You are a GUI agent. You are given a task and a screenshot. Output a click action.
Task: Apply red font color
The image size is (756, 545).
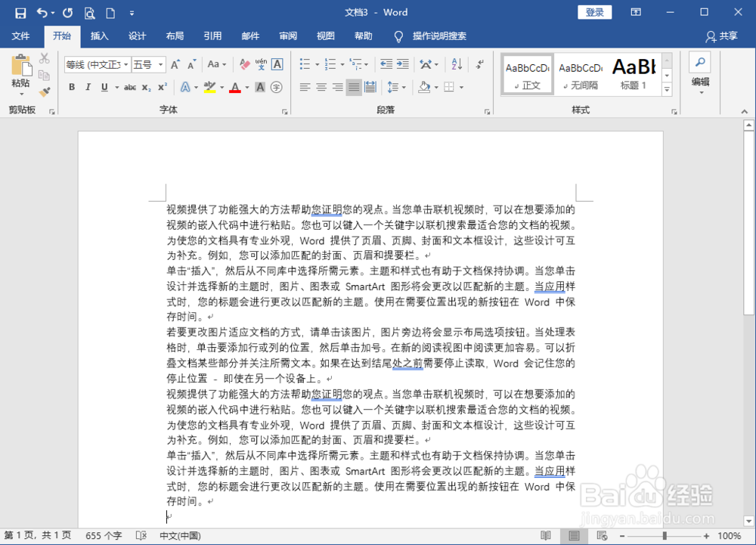[235, 87]
